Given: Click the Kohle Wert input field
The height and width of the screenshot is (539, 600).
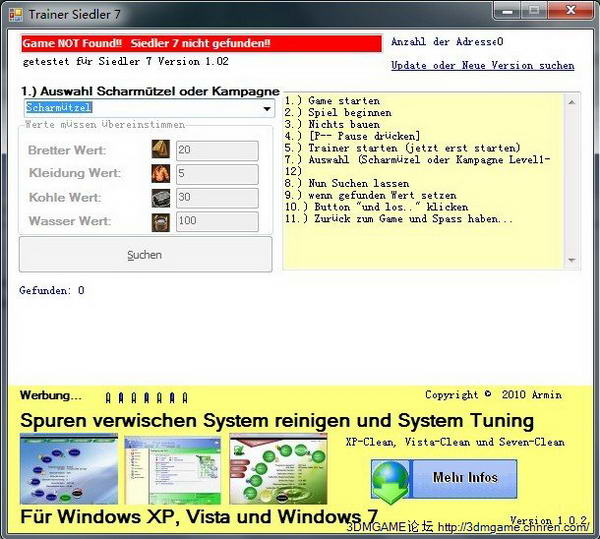Looking at the screenshot, I should pos(216,198).
